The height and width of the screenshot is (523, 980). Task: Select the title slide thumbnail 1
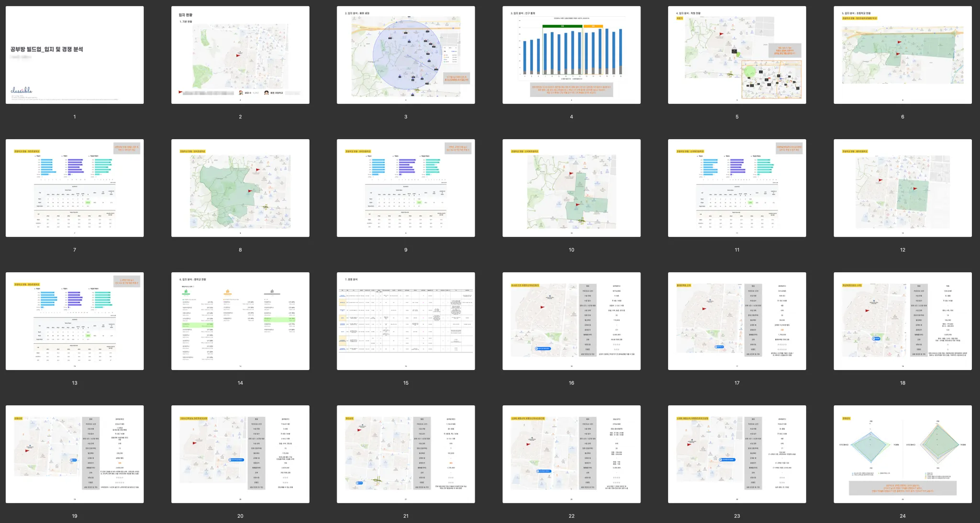[75, 55]
